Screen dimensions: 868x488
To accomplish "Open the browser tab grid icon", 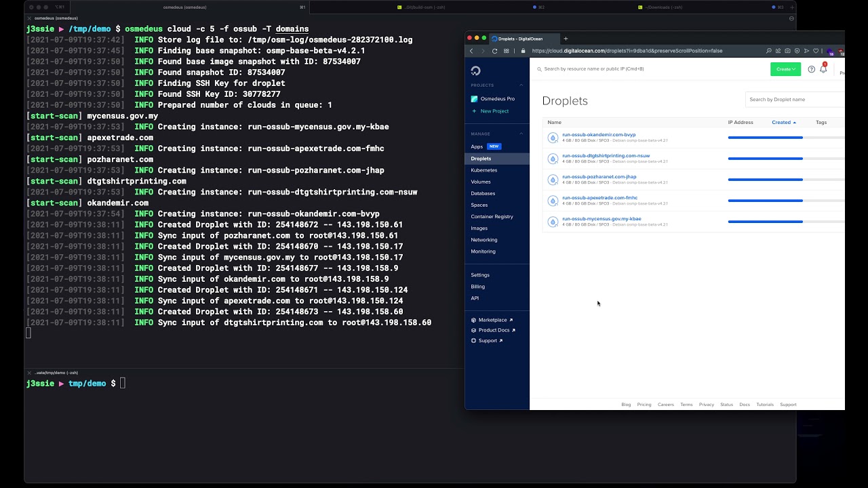I will (x=506, y=51).
